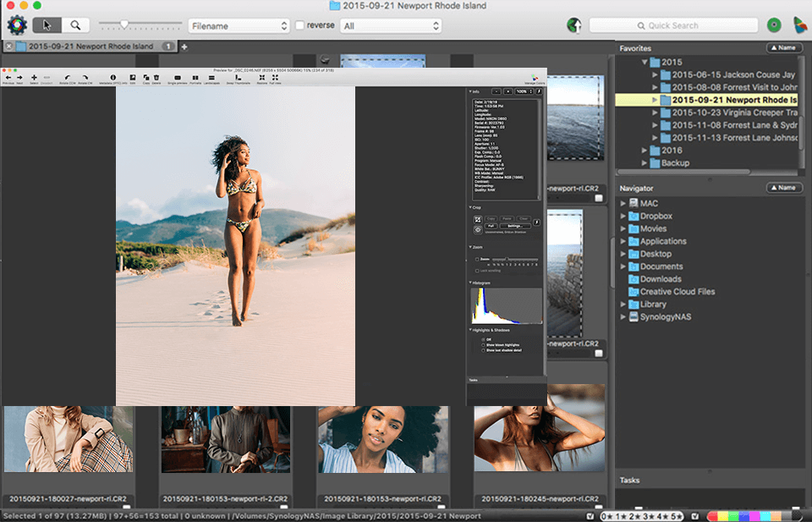Click the Full button in the Crop panel
Screen dimensions: 812x522
click(491, 225)
